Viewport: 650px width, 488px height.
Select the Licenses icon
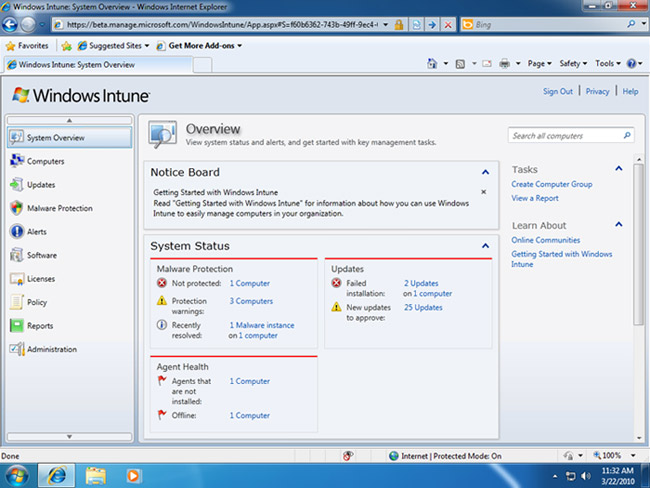tap(17, 279)
